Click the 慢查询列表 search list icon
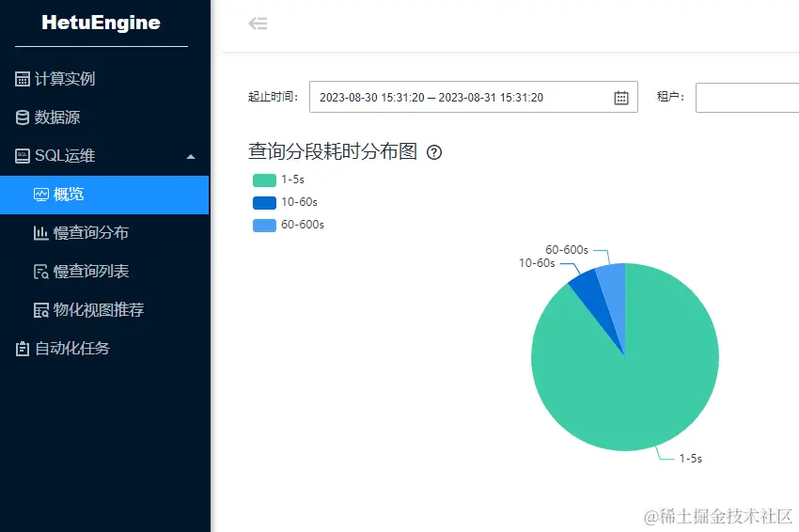This screenshot has height=532, width=799. [x=41, y=272]
